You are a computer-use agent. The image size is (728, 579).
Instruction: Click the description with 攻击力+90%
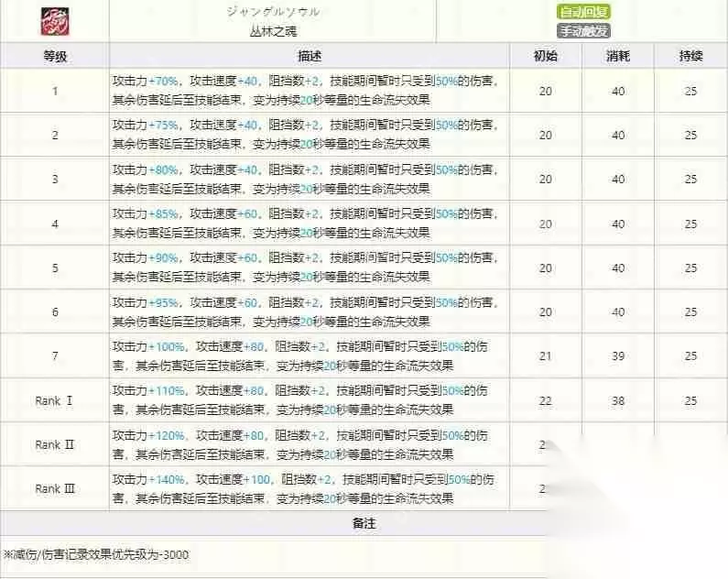(305, 268)
